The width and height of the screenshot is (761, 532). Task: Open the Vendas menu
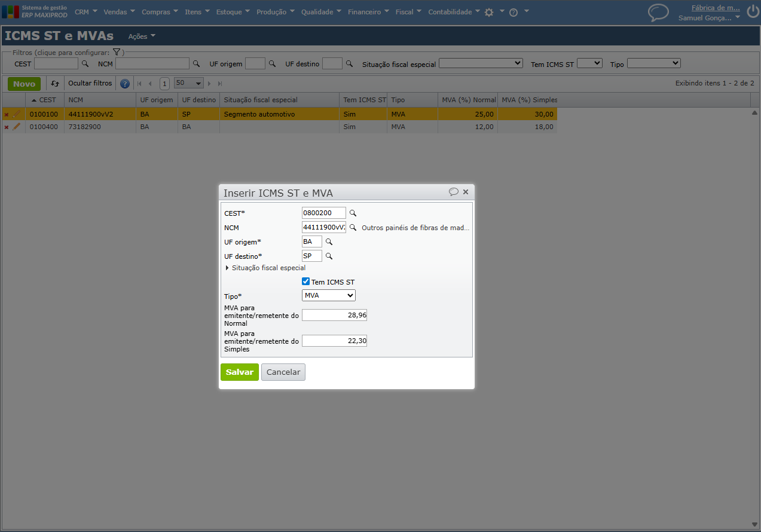[119, 12]
